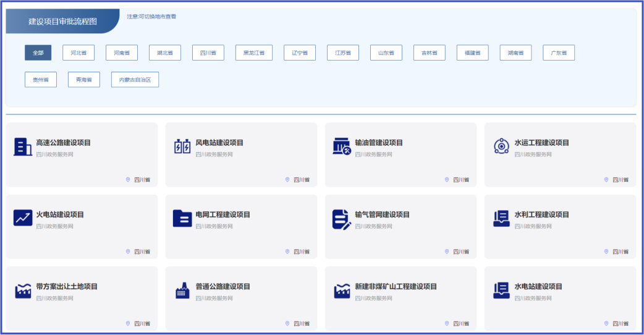Choose the 贵州省 filter
Viewport: 644px width, 335px height.
41,80
